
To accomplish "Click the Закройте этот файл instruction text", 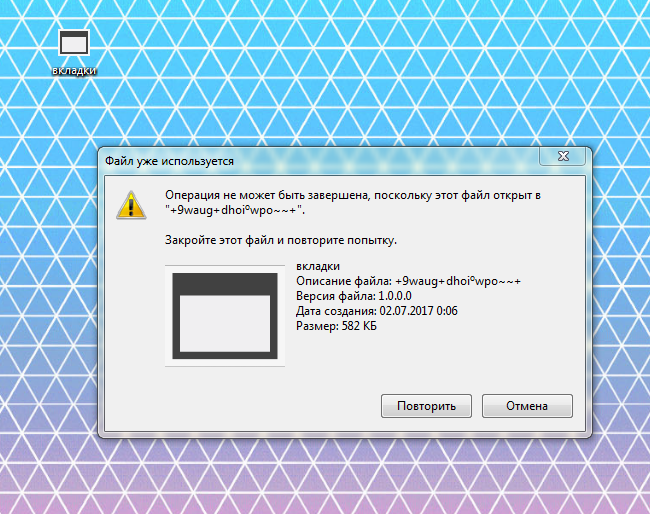I will 281,240.
